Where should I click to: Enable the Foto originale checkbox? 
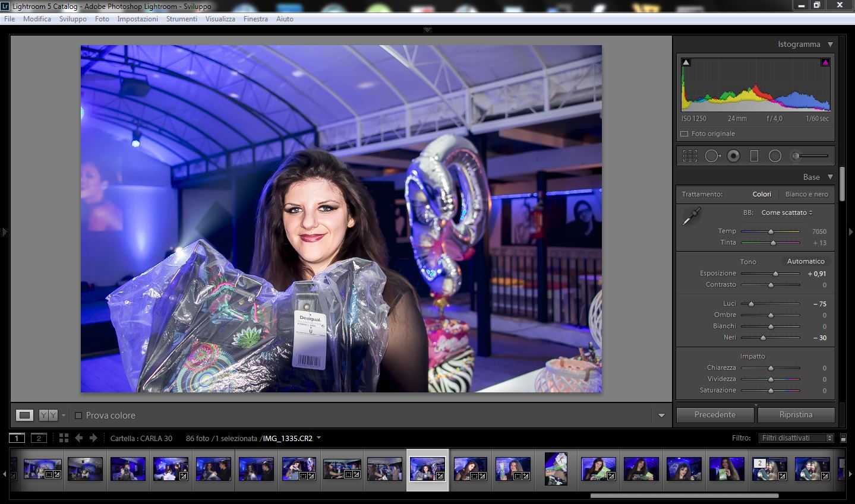pyautogui.click(x=684, y=134)
